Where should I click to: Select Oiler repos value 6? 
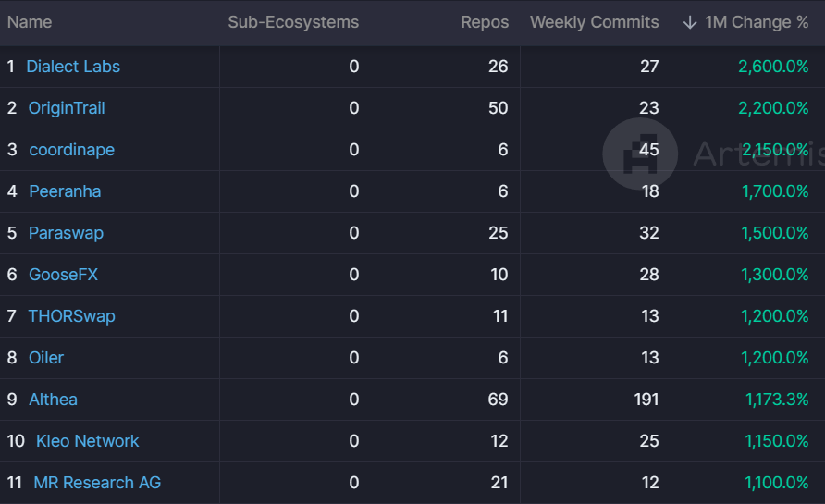coord(503,357)
